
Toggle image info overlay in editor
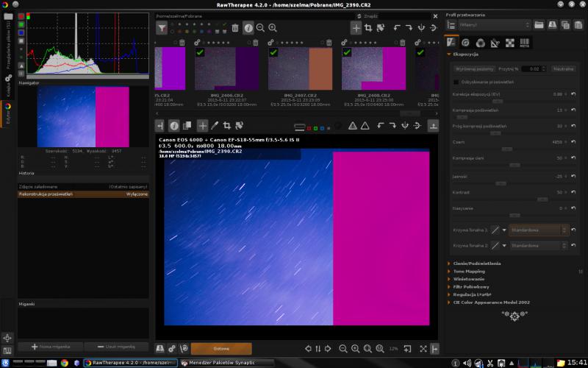tap(174, 126)
